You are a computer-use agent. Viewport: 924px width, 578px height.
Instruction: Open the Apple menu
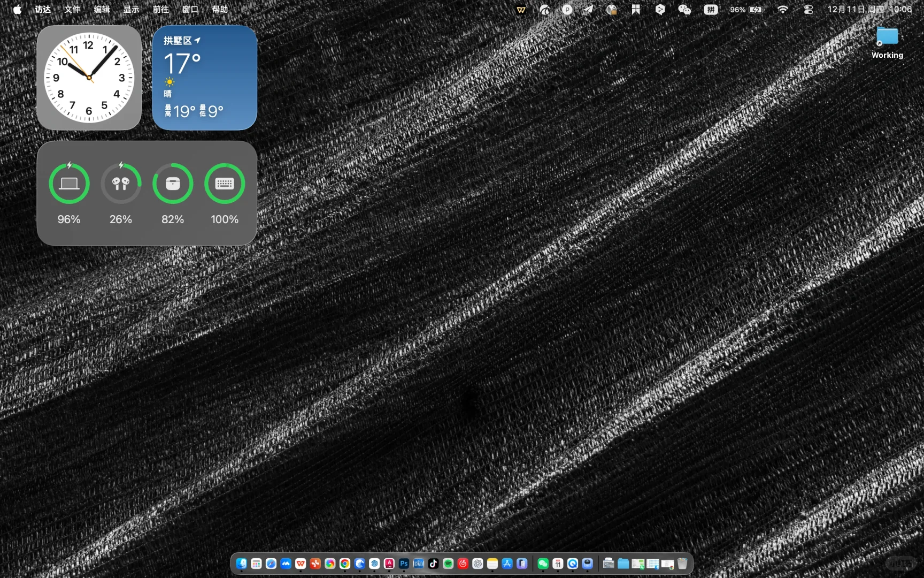[x=17, y=10]
